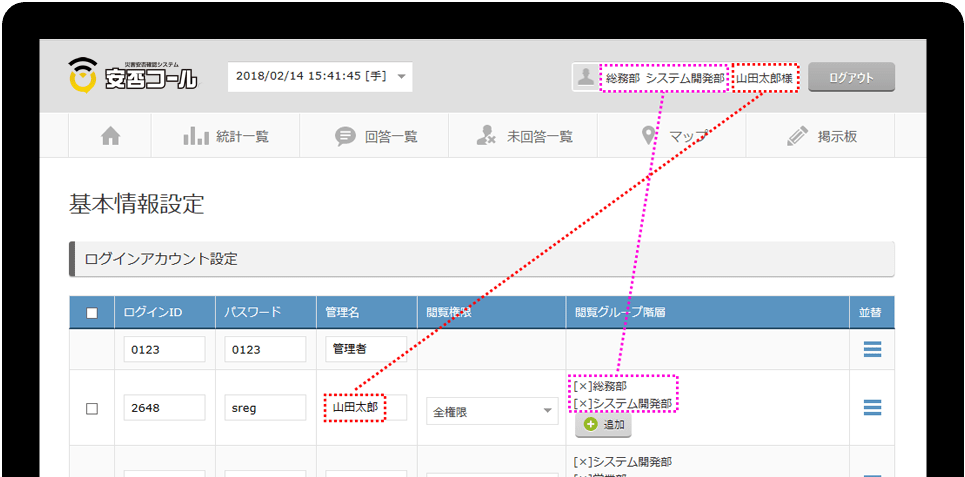The width and height of the screenshot is (965, 477).
Task: Edit the 管理名 field 山田太郎
Action: pyautogui.click(x=366, y=407)
